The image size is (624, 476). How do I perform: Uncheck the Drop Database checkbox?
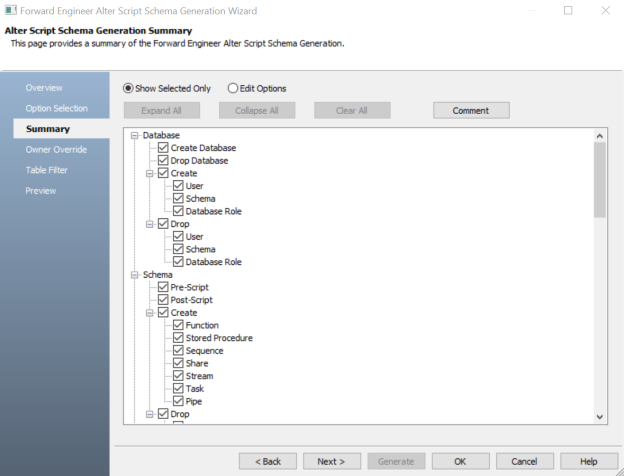pos(163,160)
